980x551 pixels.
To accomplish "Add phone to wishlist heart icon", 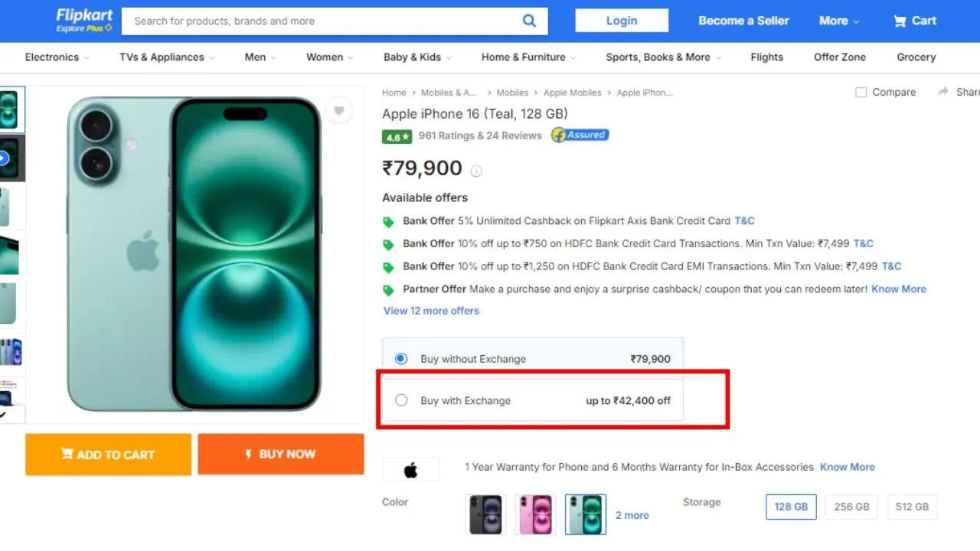I will click(x=338, y=111).
